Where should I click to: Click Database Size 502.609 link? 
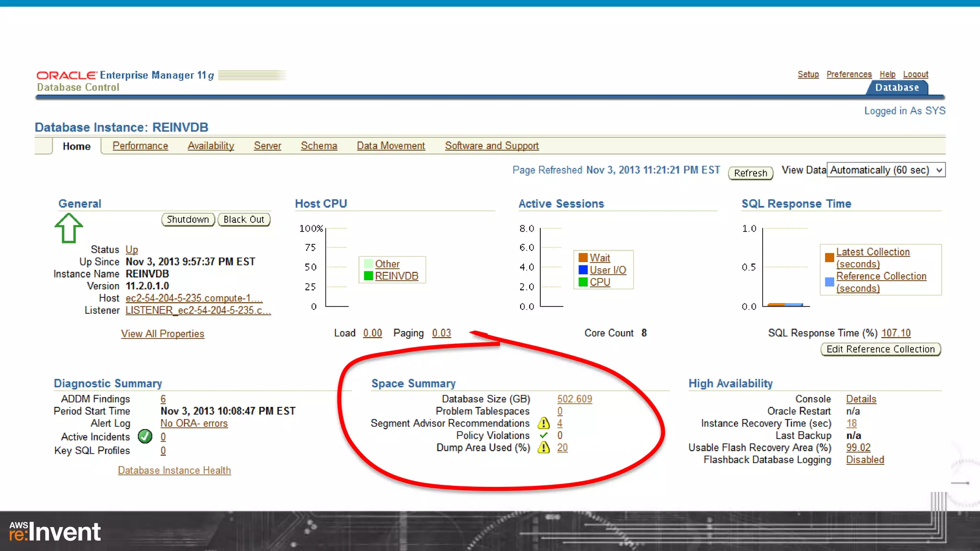(574, 399)
